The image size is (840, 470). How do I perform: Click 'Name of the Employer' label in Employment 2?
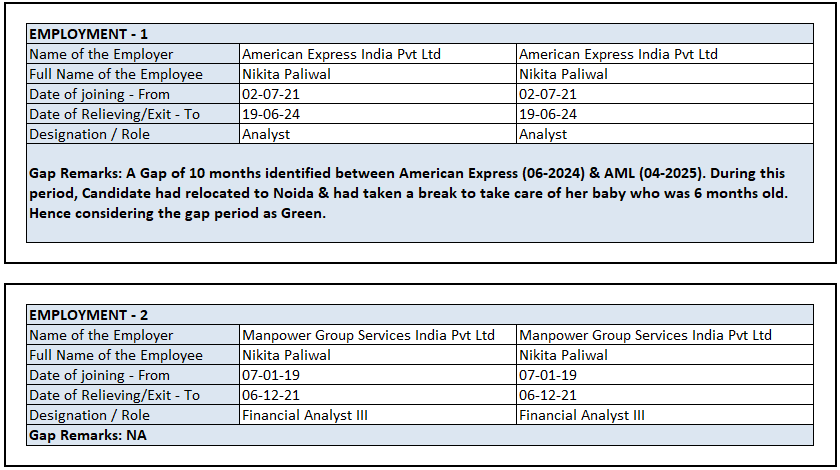point(101,335)
